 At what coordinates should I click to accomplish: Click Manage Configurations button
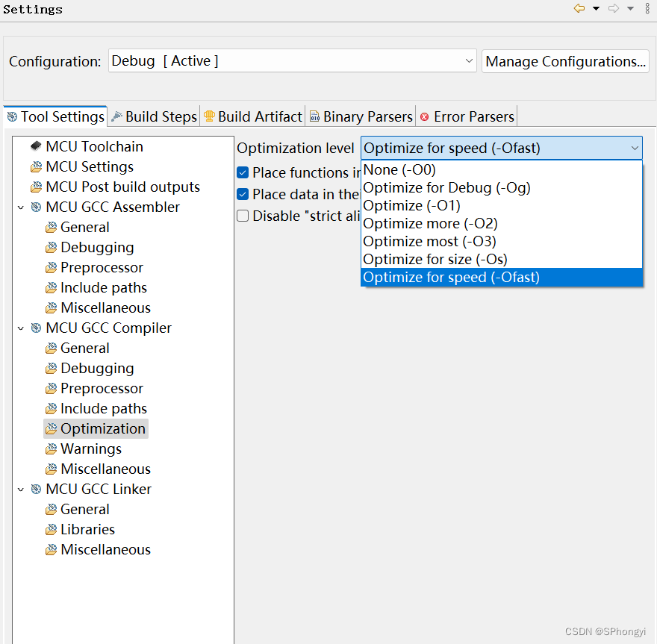click(565, 61)
